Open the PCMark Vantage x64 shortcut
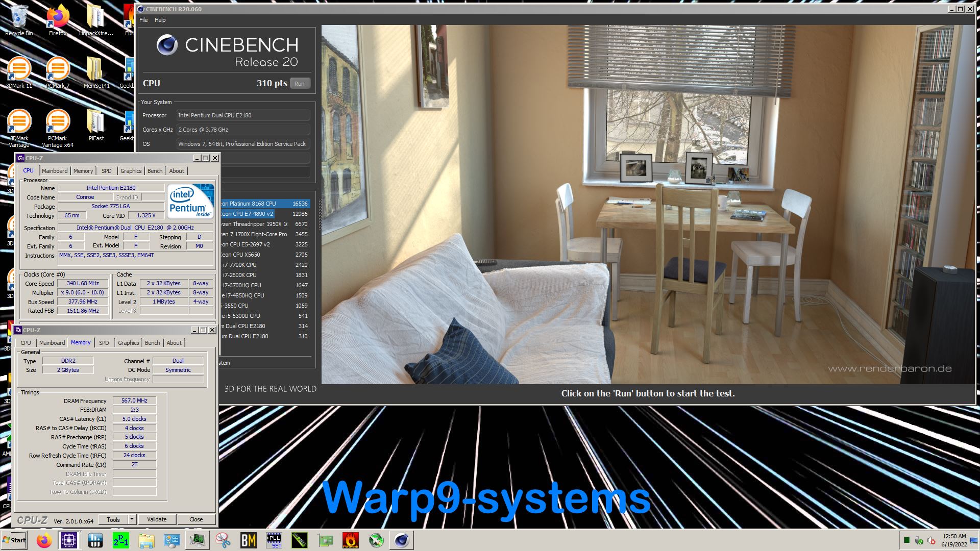Viewport: 980px width, 551px height. [58, 128]
